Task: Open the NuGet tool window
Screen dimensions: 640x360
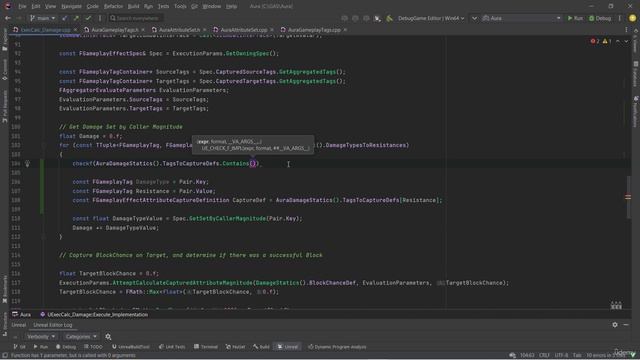Action: click(x=236, y=347)
